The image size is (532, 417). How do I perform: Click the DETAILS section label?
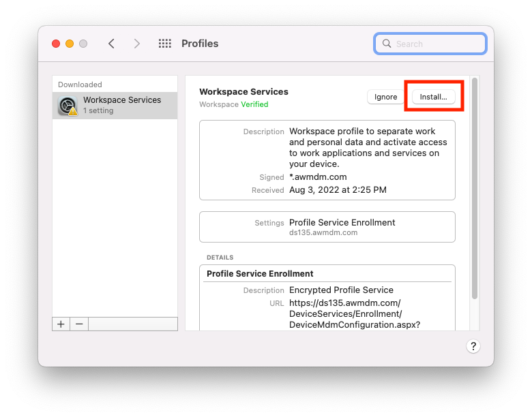(x=220, y=258)
